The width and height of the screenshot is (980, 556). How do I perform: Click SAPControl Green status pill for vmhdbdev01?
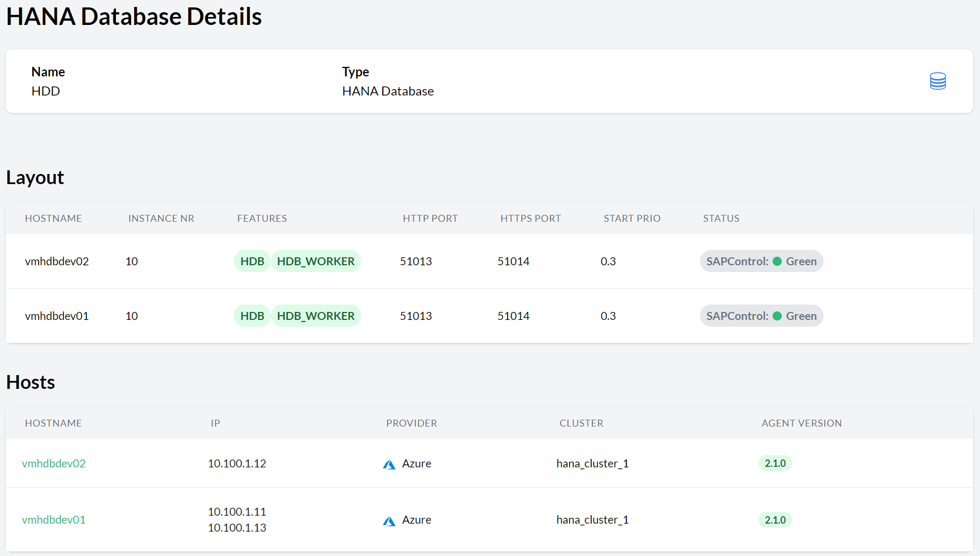pyautogui.click(x=761, y=316)
